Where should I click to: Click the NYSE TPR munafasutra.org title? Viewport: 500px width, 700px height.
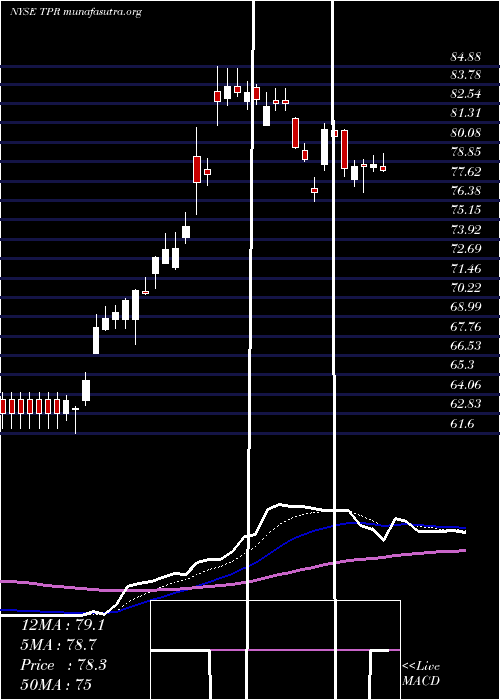tap(76, 12)
